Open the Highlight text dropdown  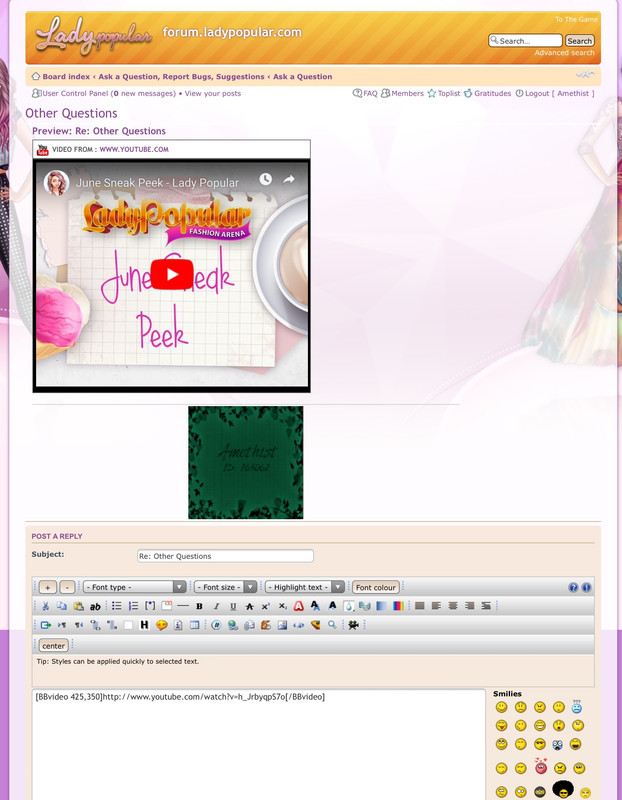click(x=305, y=587)
